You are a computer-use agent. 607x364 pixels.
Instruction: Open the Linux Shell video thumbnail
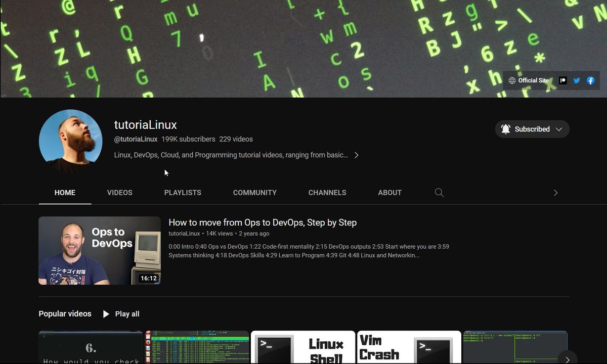[303, 347]
